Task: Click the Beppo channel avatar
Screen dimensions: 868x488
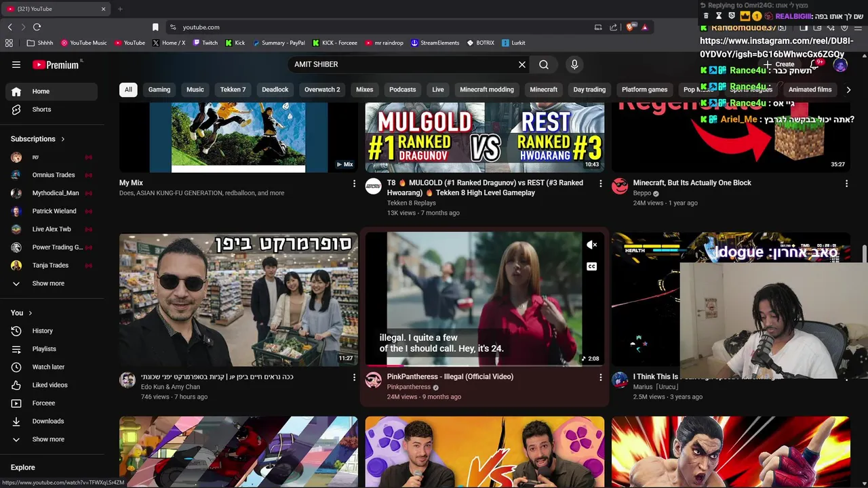Action: (x=620, y=186)
